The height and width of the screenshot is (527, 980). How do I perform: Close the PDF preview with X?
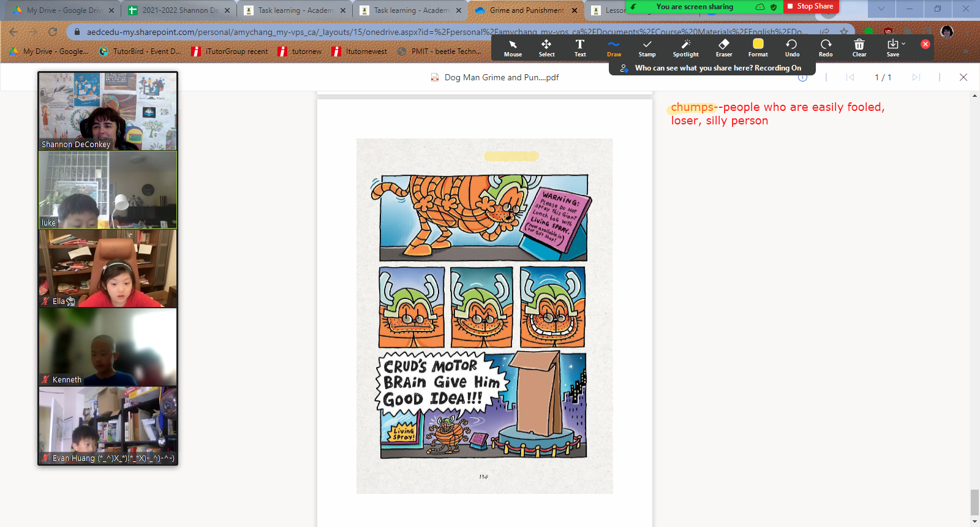(x=963, y=77)
